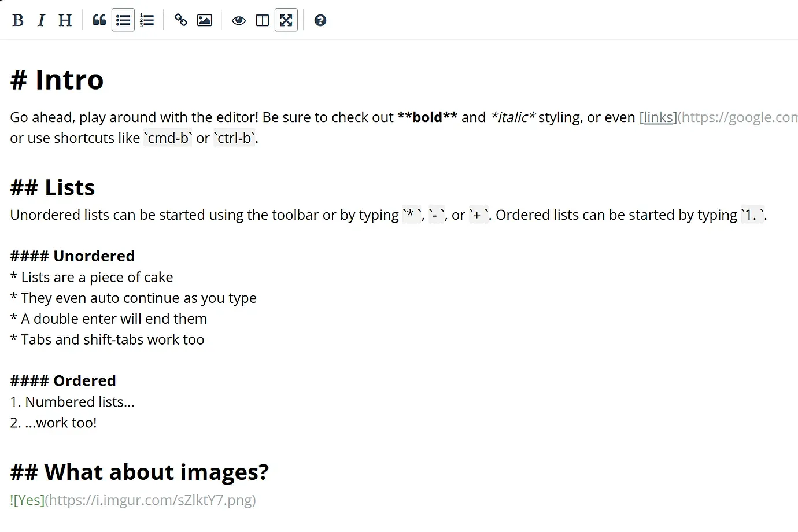Insert a heading using the H icon

point(65,20)
